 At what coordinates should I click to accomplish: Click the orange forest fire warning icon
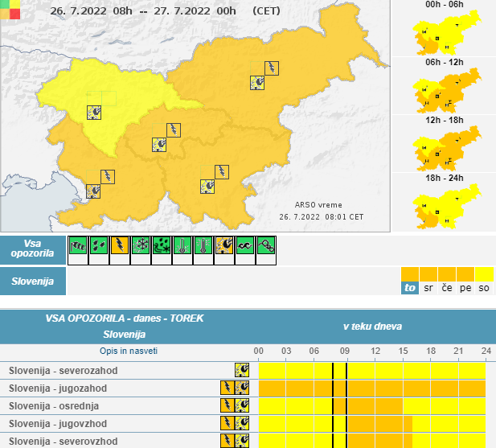tap(224, 245)
